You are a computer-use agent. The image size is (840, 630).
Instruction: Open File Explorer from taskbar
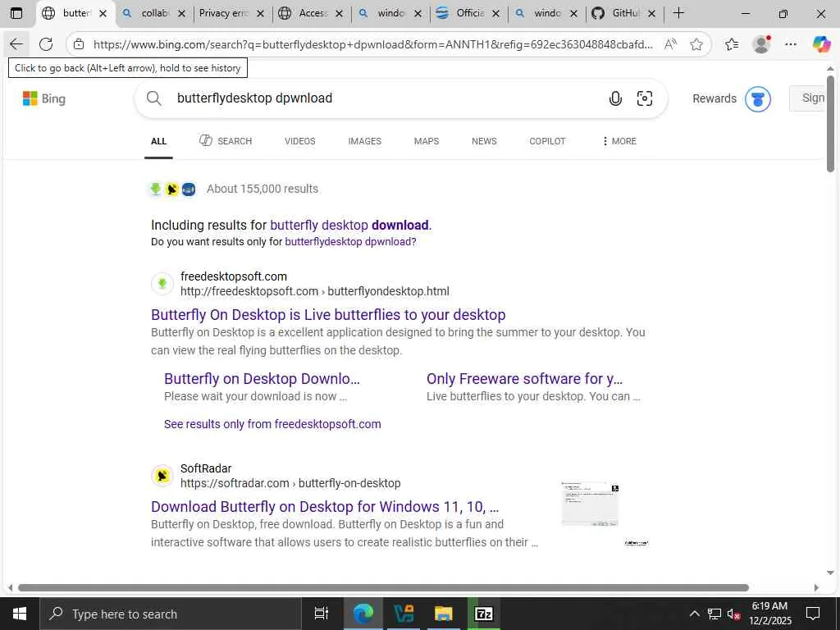pyautogui.click(x=444, y=614)
